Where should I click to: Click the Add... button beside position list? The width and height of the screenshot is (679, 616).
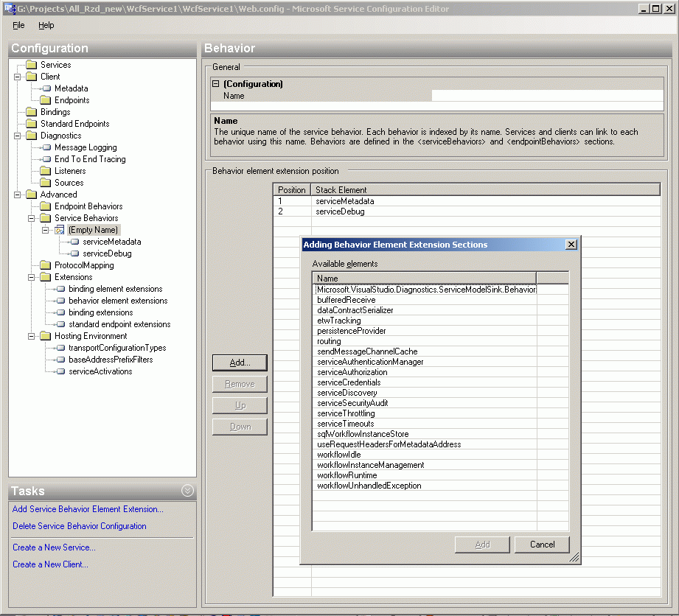240,363
